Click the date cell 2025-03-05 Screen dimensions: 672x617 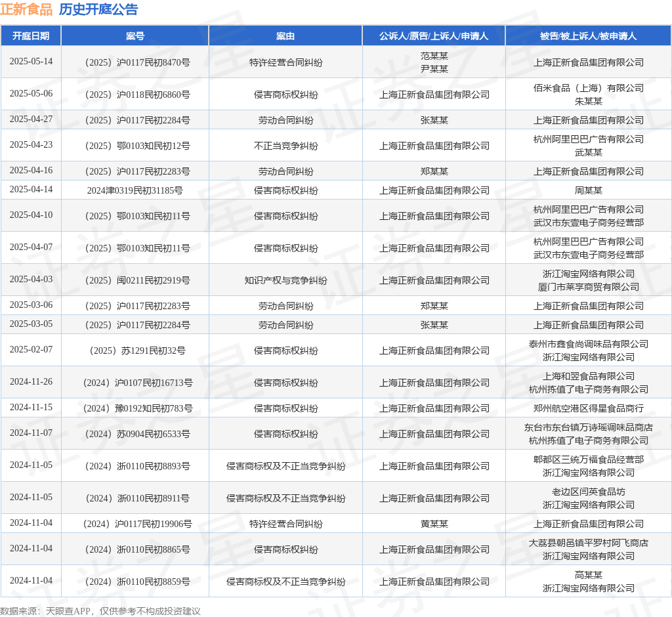[31, 324]
